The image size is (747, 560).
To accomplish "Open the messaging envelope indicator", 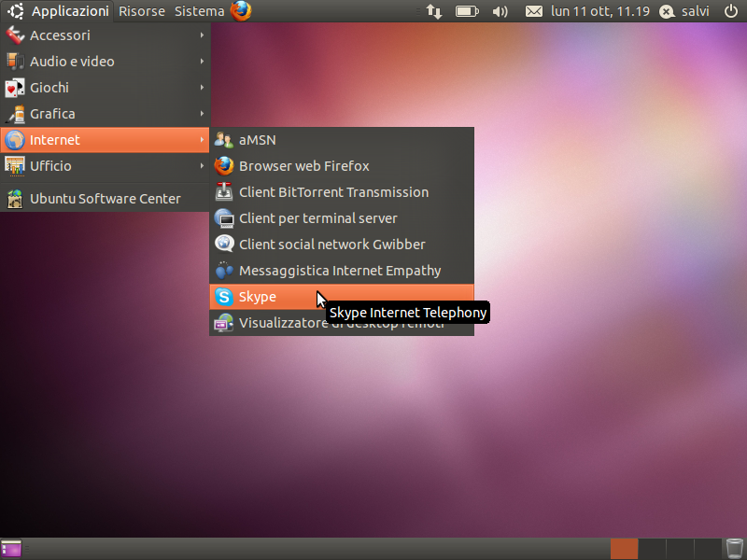I will pos(533,11).
